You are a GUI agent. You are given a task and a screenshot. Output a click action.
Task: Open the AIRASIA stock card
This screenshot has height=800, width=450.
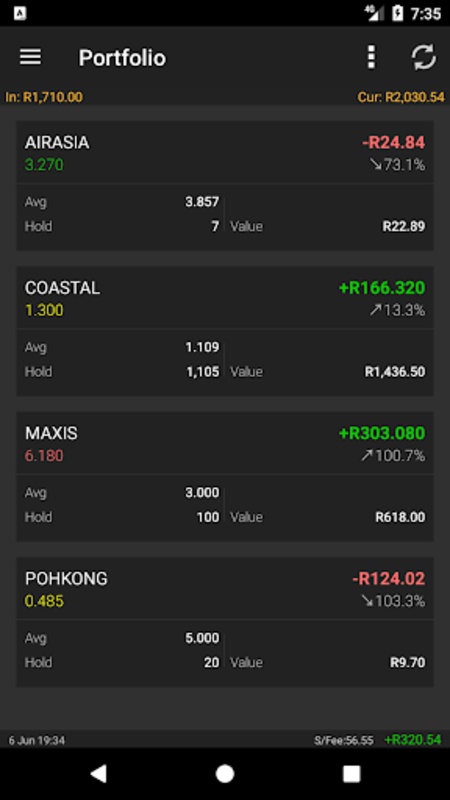click(x=225, y=186)
